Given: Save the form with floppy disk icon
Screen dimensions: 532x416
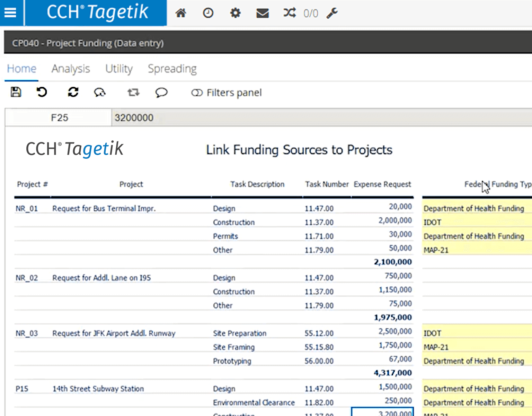Looking at the screenshot, I should coord(16,92).
